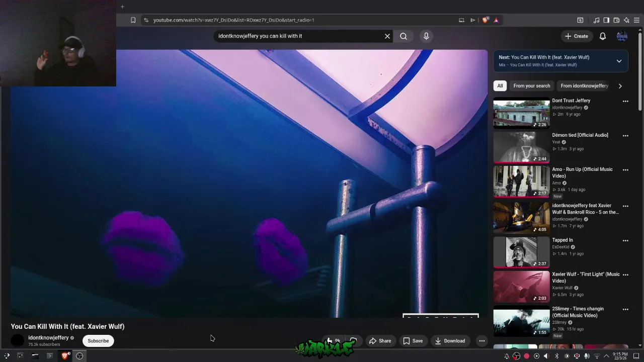Play the Amo - Run Up thumbnail
This screenshot has height=362, width=644.
pos(521,182)
